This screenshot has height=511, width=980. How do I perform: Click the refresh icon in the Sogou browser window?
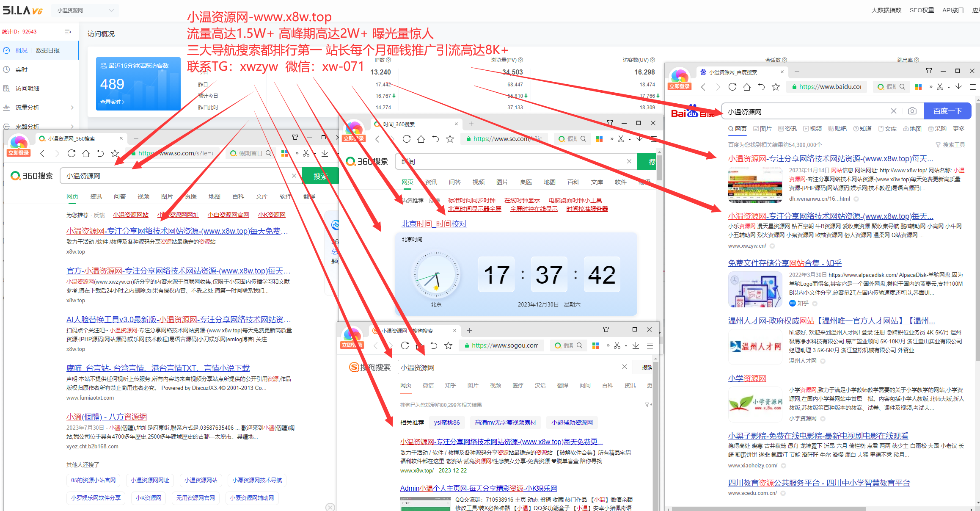point(405,345)
